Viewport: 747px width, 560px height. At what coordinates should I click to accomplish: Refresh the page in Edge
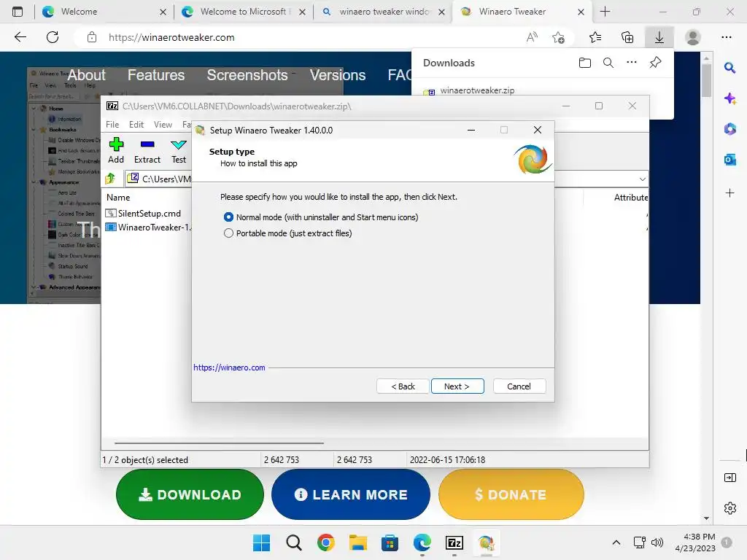point(53,37)
